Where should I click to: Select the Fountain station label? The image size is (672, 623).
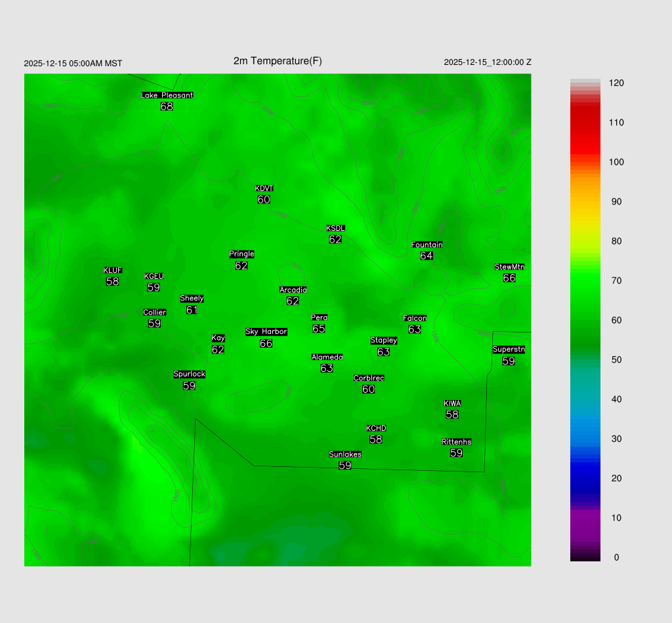tap(427, 245)
